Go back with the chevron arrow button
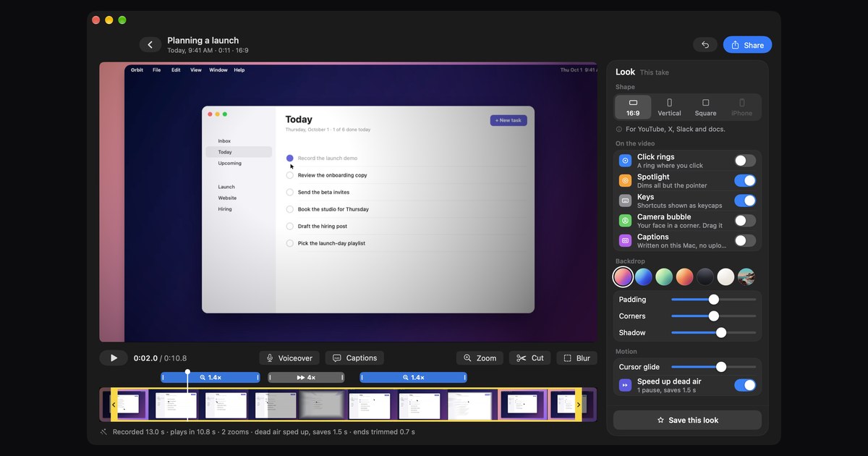 pyautogui.click(x=150, y=45)
